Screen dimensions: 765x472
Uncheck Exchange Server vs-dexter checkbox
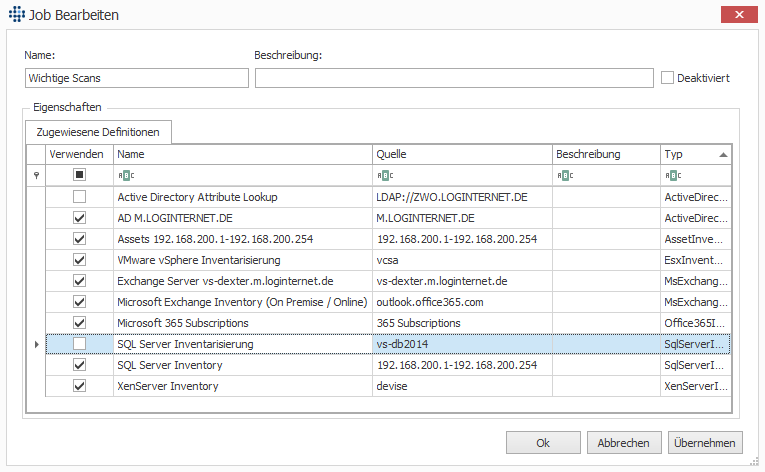click(79, 281)
